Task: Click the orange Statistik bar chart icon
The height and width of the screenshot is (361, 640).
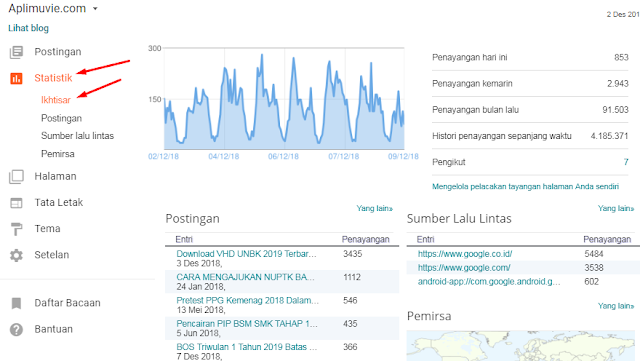Action: (x=16, y=78)
